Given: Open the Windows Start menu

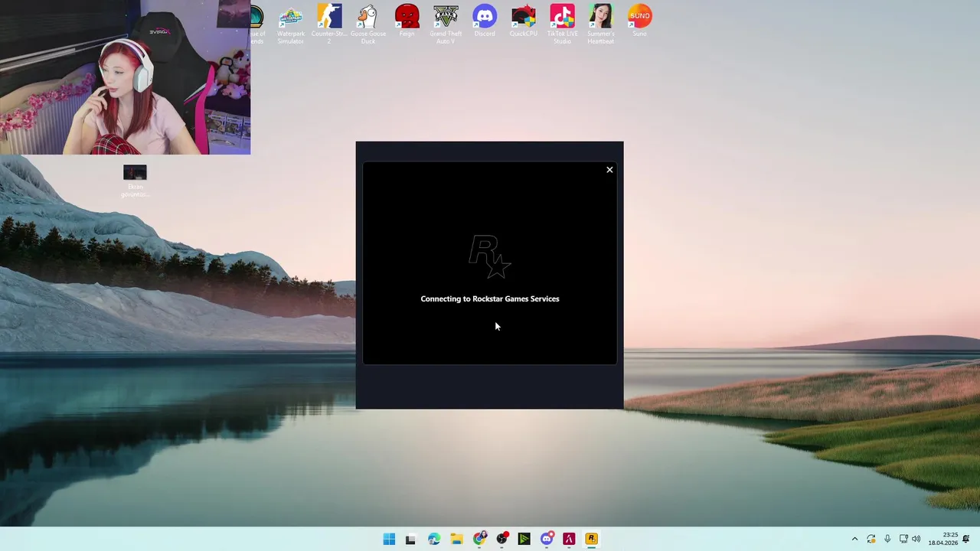Looking at the screenshot, I should point(389,539).
